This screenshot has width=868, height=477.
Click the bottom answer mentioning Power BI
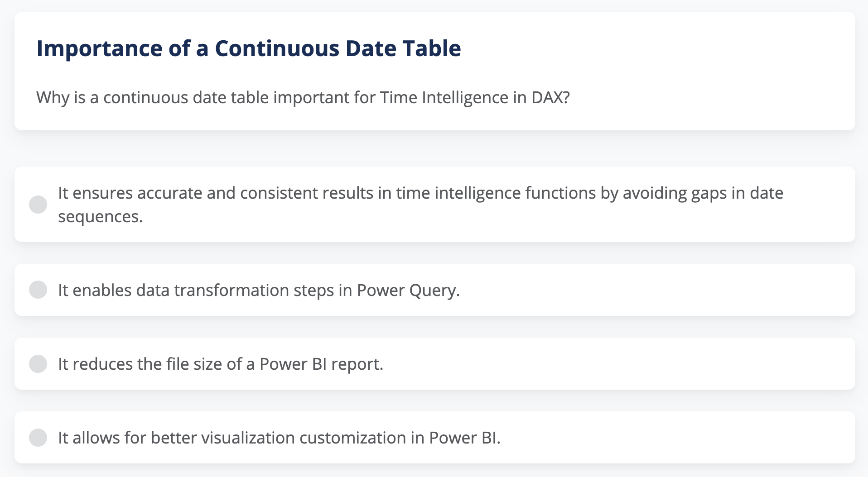[280, 437]
